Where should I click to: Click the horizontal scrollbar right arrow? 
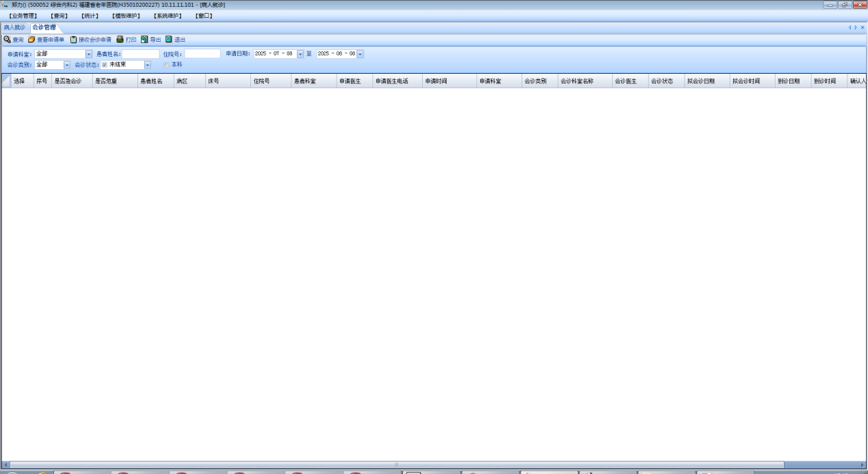(x=862, y=464)
